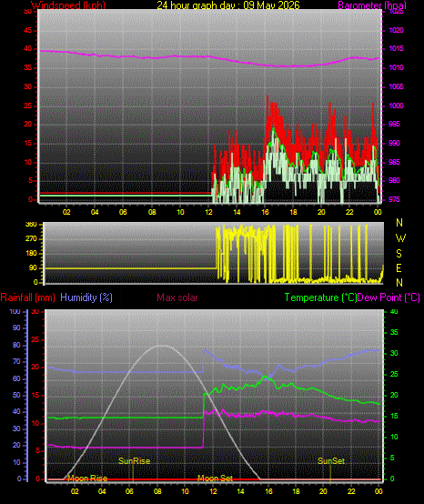Click windspeed scale value 25
The height and width of the screenshot is (504, 424).
(28, 106)
